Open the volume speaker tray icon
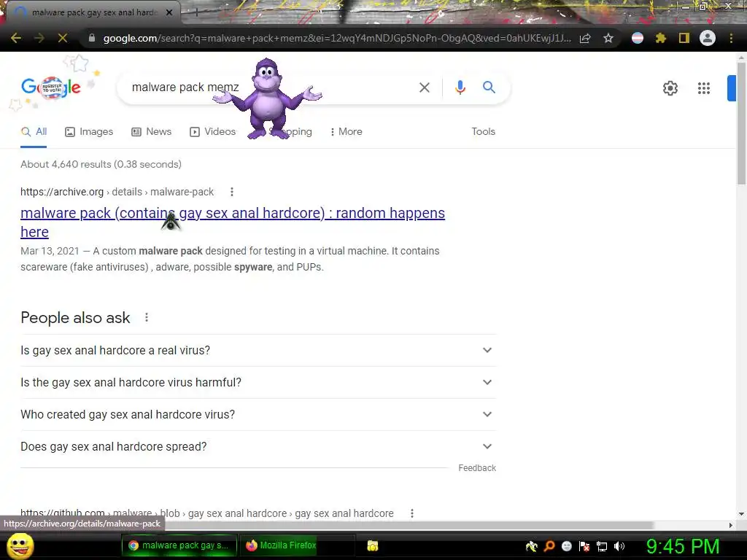 pos(619,546)
